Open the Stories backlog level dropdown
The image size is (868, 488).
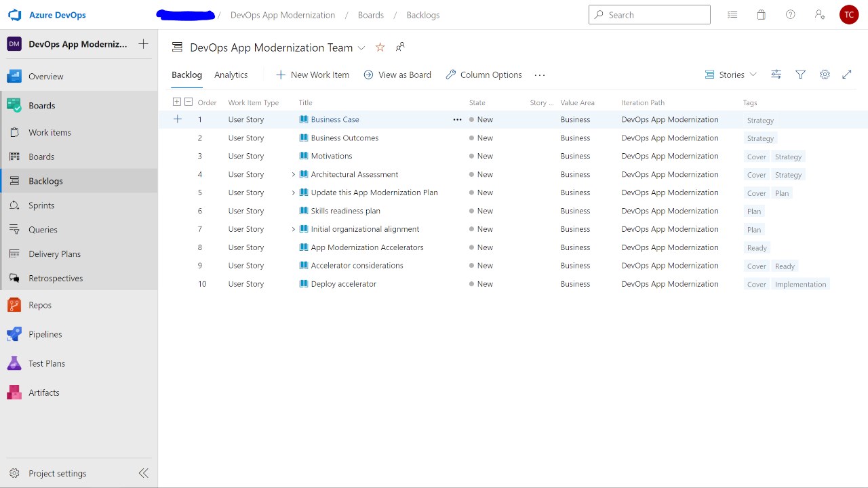click(731, 75)
